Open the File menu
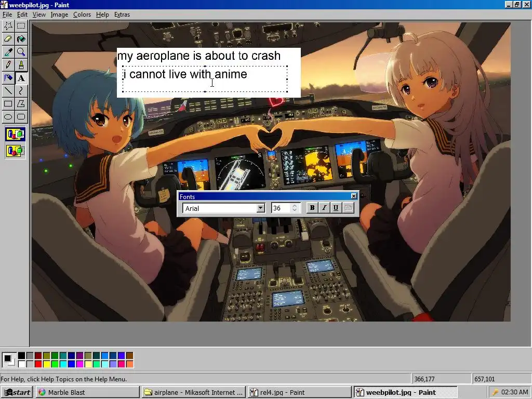The width and height of the screenshot is (532, 399). pyautogui.click(x=7, y=15)
